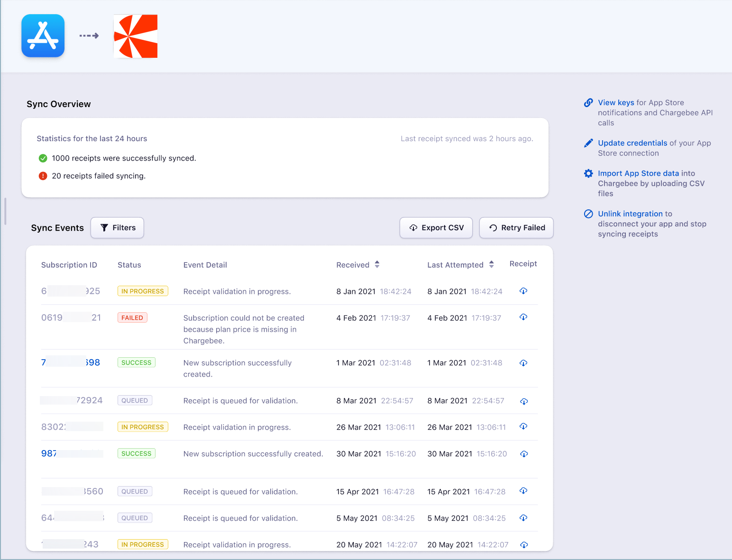This screenshot has width=732, height=560.
Task: Click the gear icon beside Import App Store data
Action: pyautogui.click(x=588, y=173)
